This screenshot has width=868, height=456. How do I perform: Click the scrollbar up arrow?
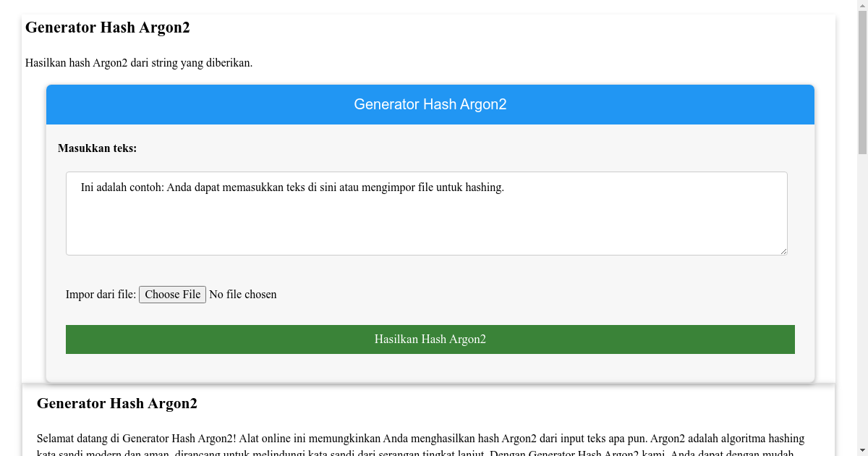tap(862, 5)
